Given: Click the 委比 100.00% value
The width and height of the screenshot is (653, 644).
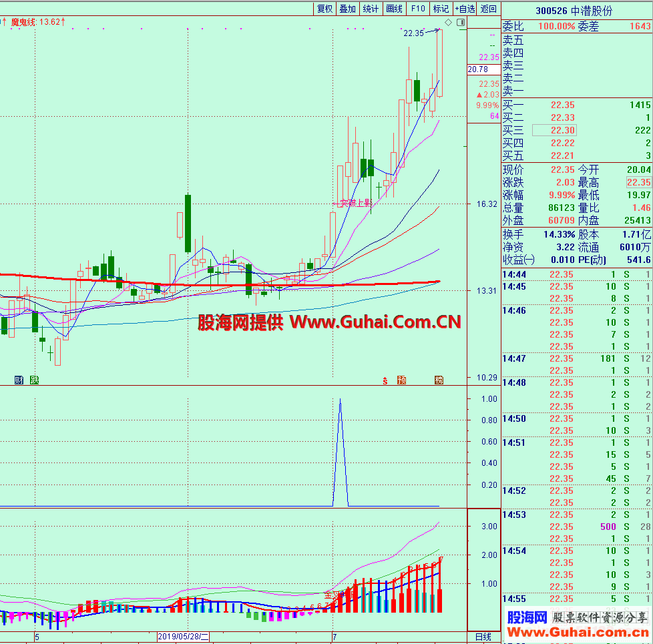Looking at the screenshot, I should (x=556, y=26).
